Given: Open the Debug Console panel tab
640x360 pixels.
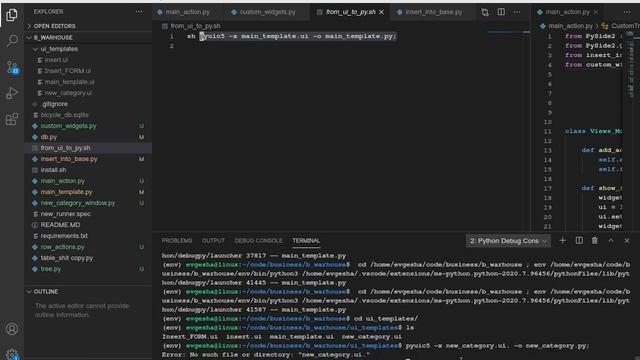Looking at the screenshot, I should [258, 240].
